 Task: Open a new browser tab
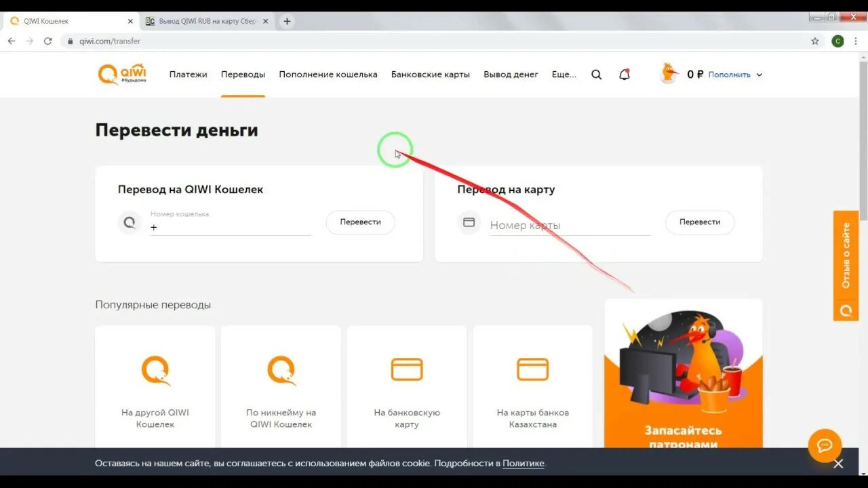287,21
